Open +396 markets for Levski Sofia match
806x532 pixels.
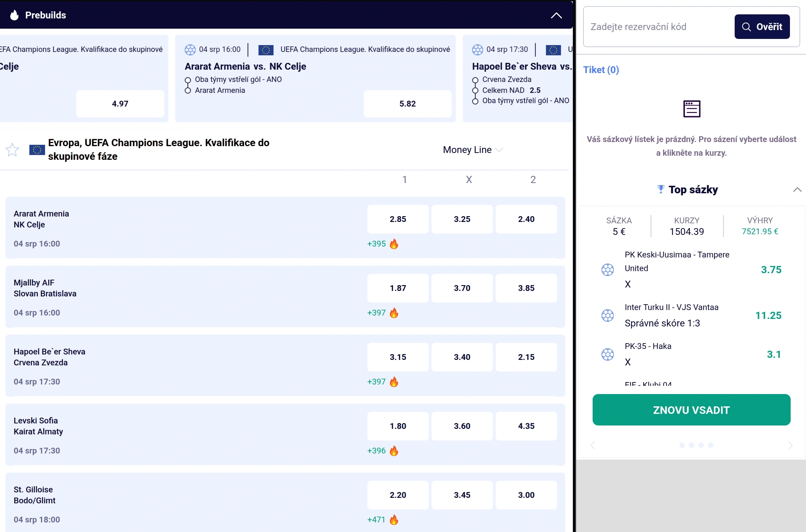pos(376,451)
